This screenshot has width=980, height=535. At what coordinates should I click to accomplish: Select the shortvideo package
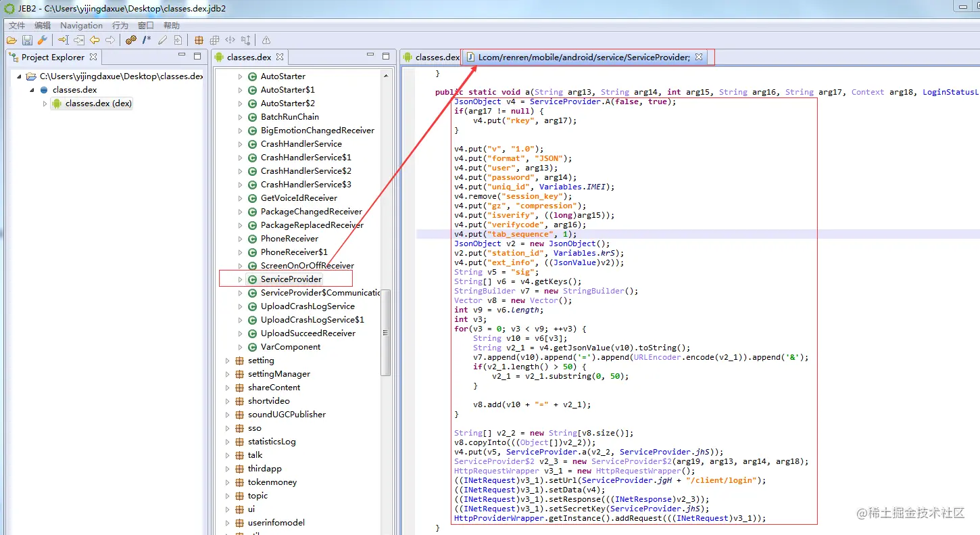[268, 401]
